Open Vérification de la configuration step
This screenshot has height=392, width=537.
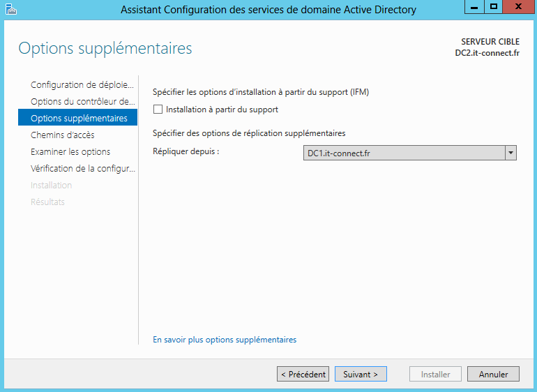click(83, 169)
